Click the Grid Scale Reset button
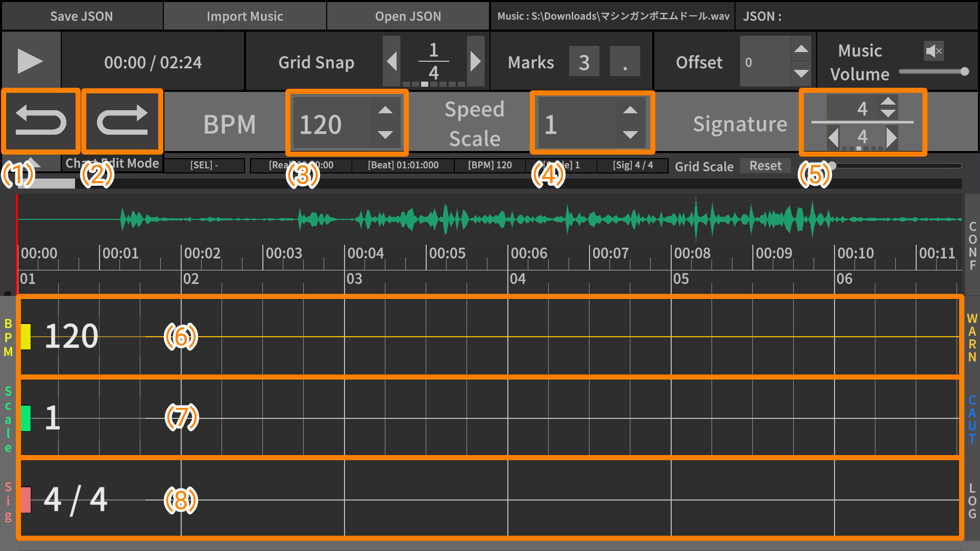The width and height of the screenshot is (980, 551). click(x=765, y=166)
